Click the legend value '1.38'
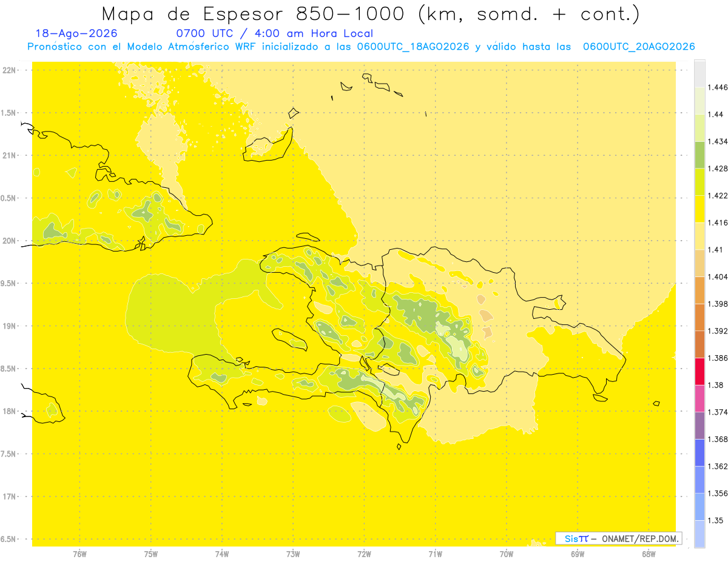 pos(715,384)
